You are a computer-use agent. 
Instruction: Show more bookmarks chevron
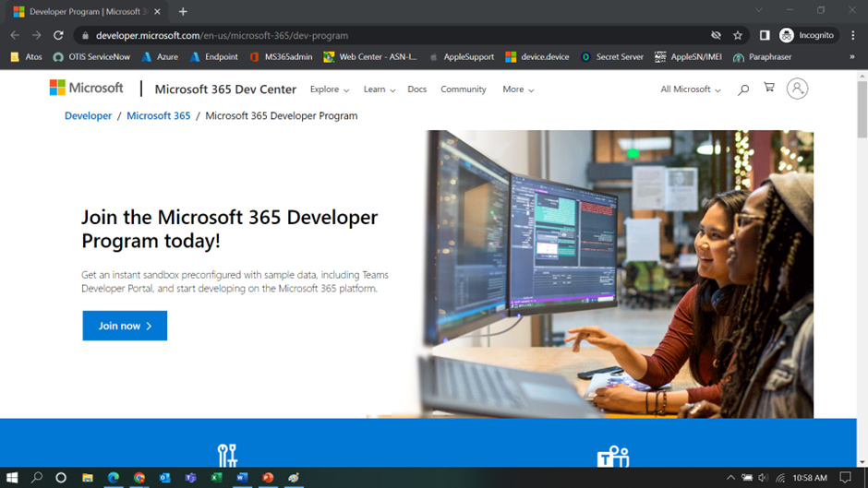(852, 57)
